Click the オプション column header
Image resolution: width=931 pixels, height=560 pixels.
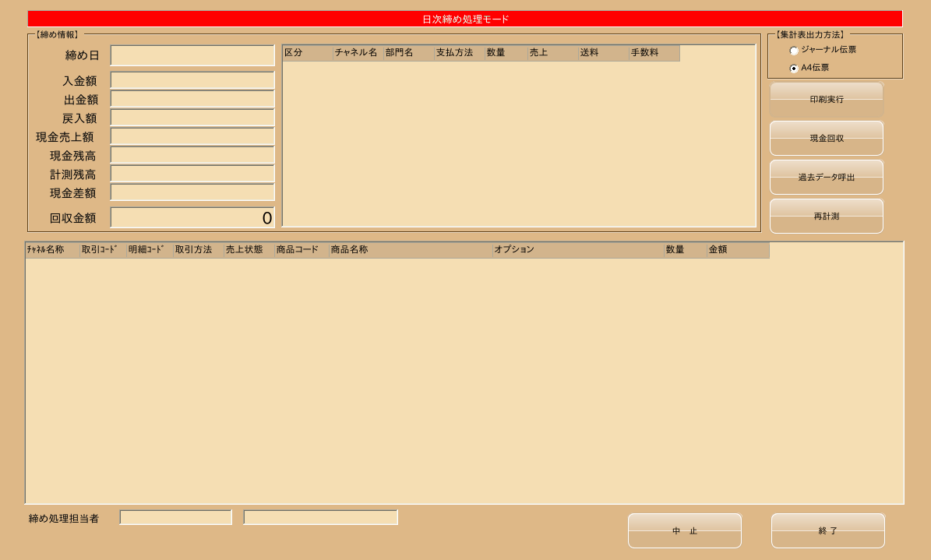tap(578, 250)
